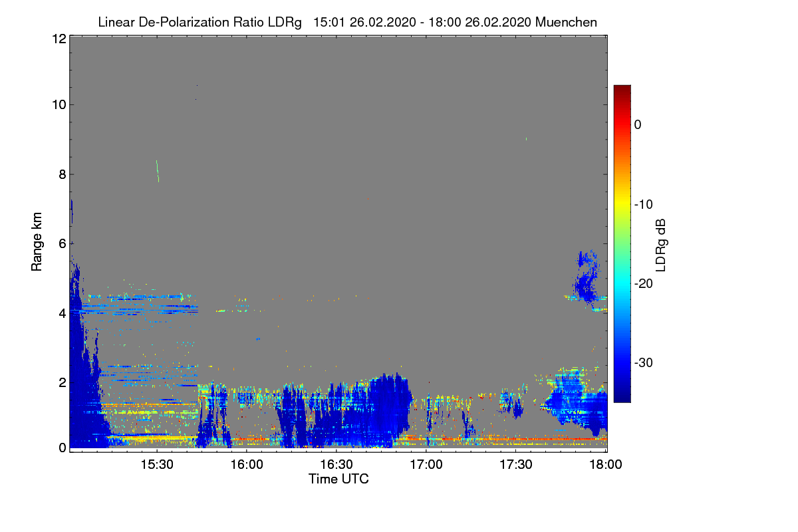Click the 17:00 time tick label
798x532 pixels.
(x=426, y=465)
